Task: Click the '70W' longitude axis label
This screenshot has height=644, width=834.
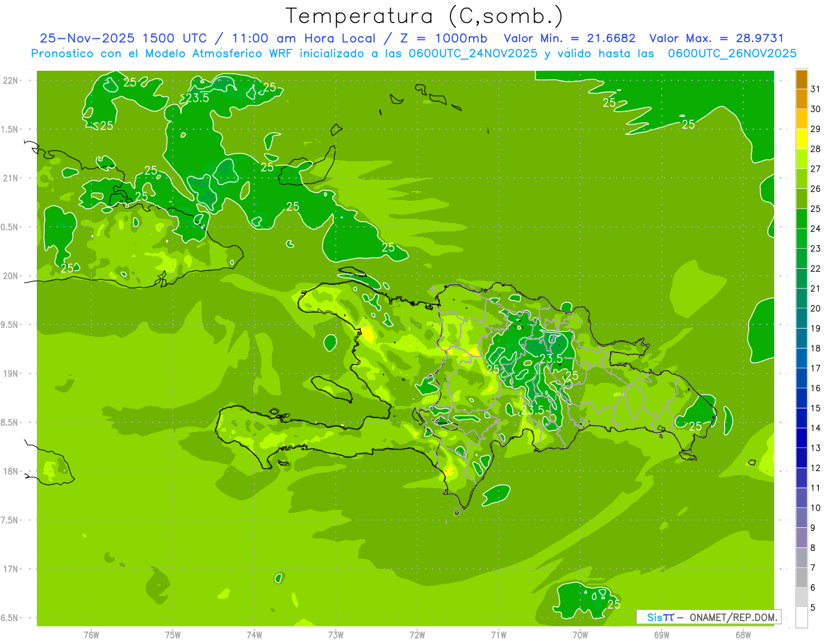Action: [580, 635]
